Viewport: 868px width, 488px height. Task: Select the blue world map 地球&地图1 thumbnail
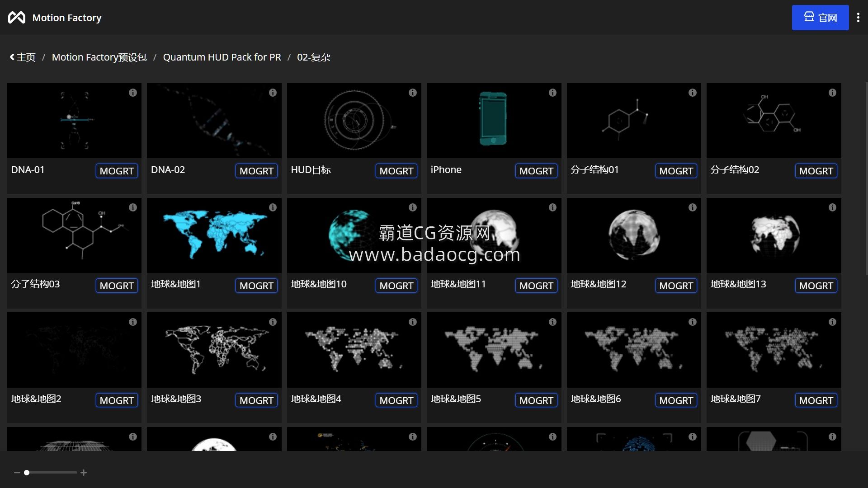[x=214, y=235]
